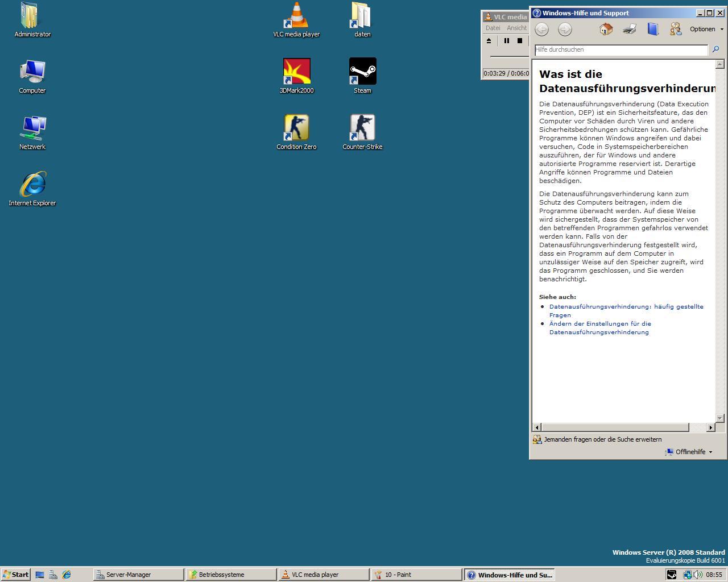728x582 pixels.
Task: Stop playback in VLC media player
Action: point(519,41)
